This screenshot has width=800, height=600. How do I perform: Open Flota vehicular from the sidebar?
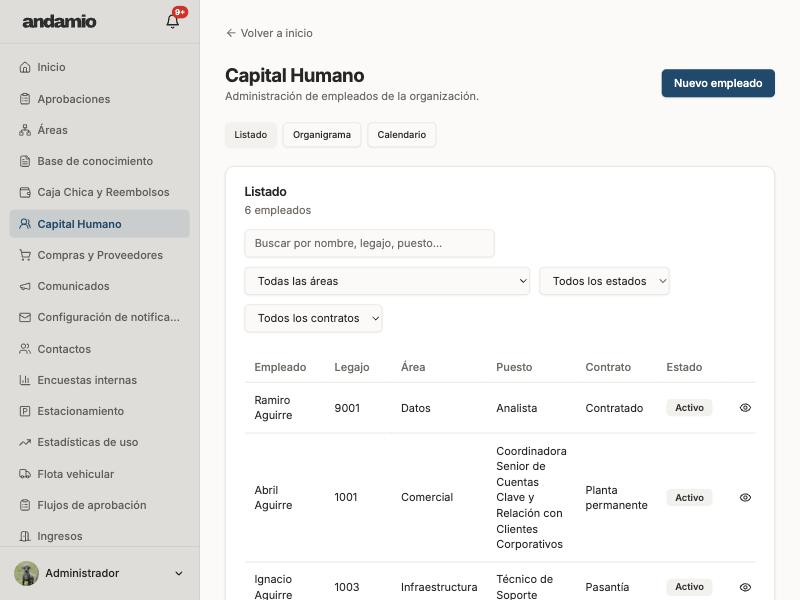click(99, 474)
